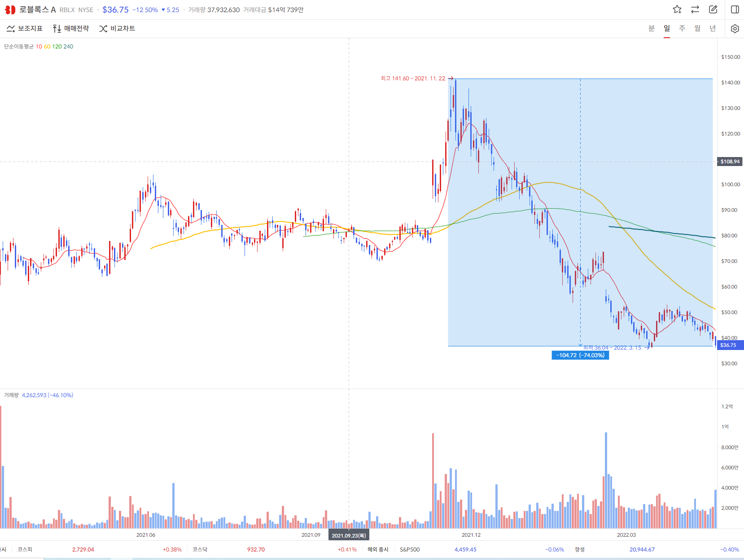Click the $108.94 crosshair price tag
Screen dimensions: 744x560
pyautogui.click(x=730, y=162)
